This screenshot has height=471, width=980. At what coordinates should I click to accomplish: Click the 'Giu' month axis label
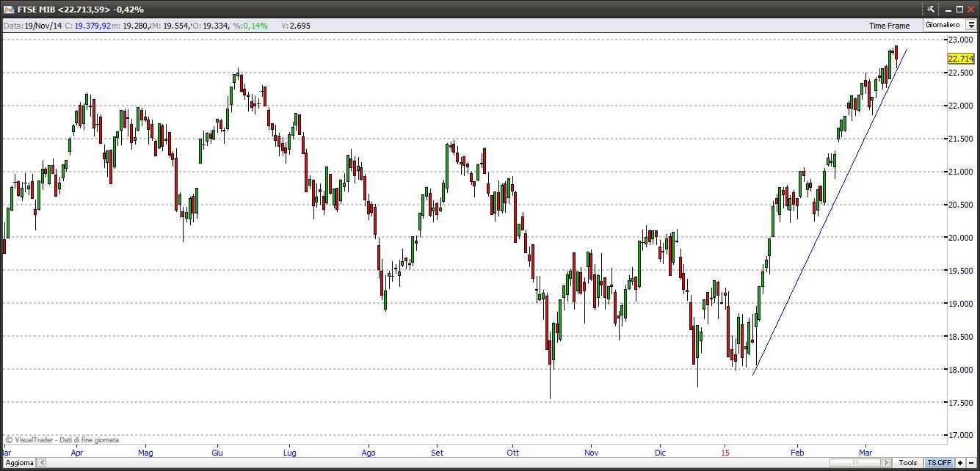(x=217, y=453)
